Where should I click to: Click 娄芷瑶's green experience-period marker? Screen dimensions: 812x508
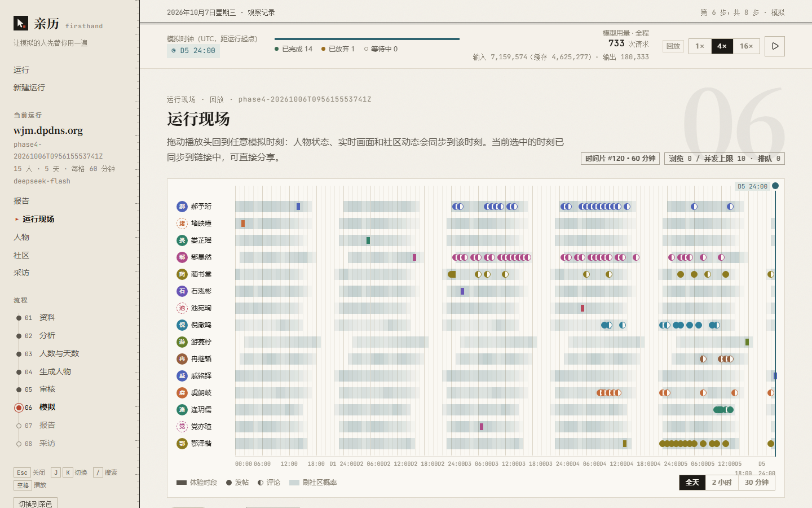(368, 240)
